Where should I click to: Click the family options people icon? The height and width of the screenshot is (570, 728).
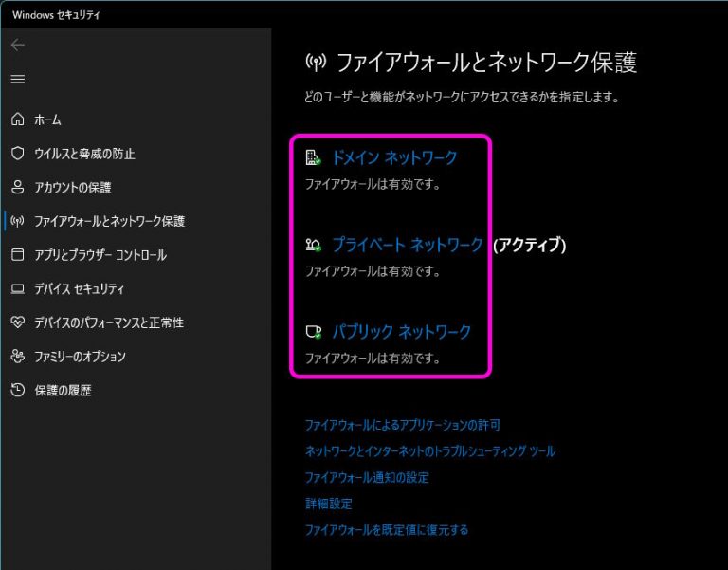[18, 357]
